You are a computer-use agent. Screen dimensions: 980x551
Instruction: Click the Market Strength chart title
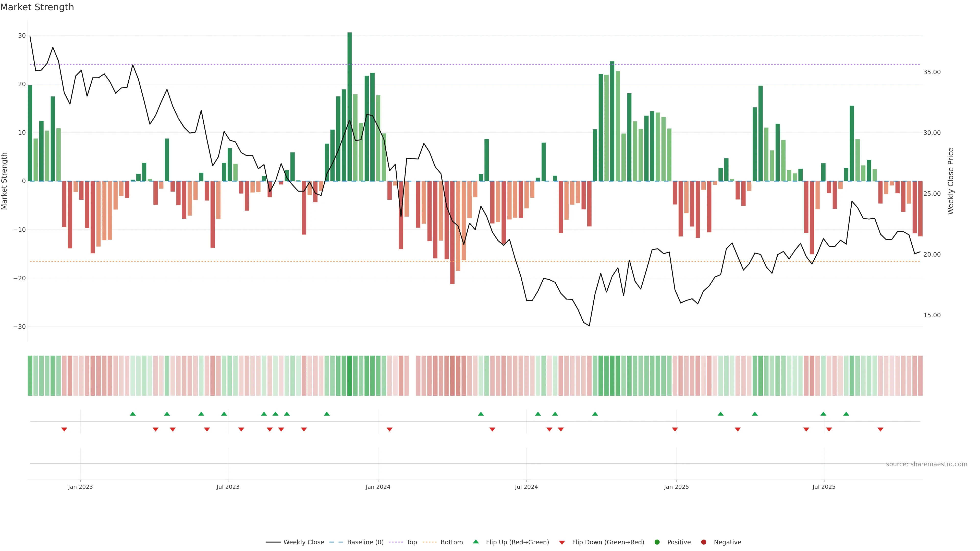click(x=37, y=7)
